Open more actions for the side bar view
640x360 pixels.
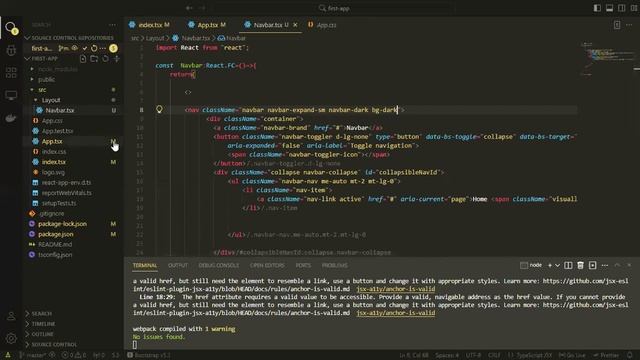(x=112, y=25)
